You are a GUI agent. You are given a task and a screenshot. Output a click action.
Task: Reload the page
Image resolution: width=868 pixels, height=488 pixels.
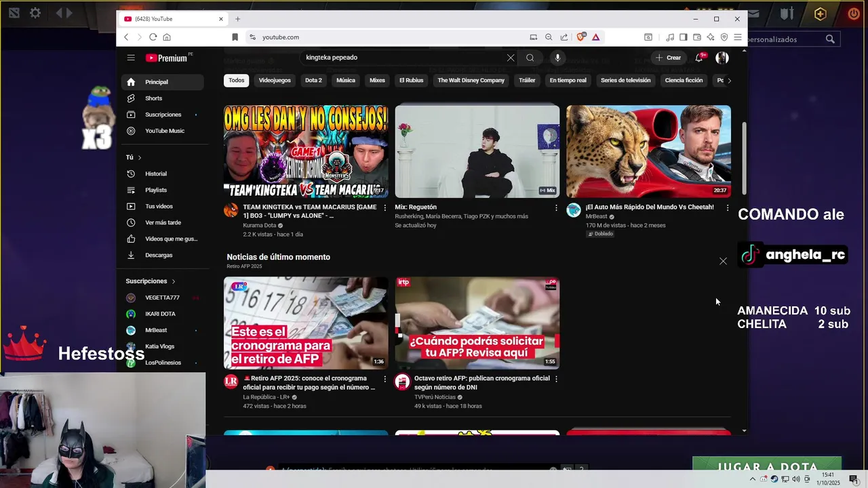(153, 37)
